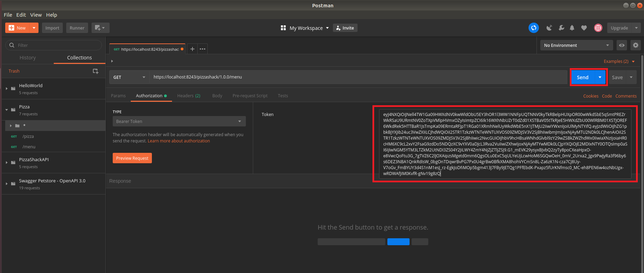Open the GET method dropdown

click(129, 77)
